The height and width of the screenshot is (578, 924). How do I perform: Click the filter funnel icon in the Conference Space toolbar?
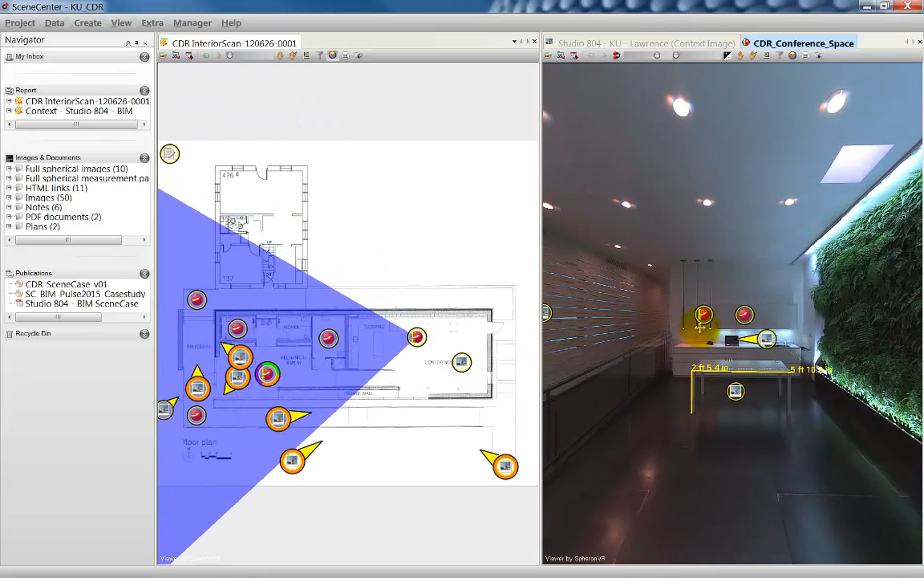pyautogui.click(x=780, y=55)
